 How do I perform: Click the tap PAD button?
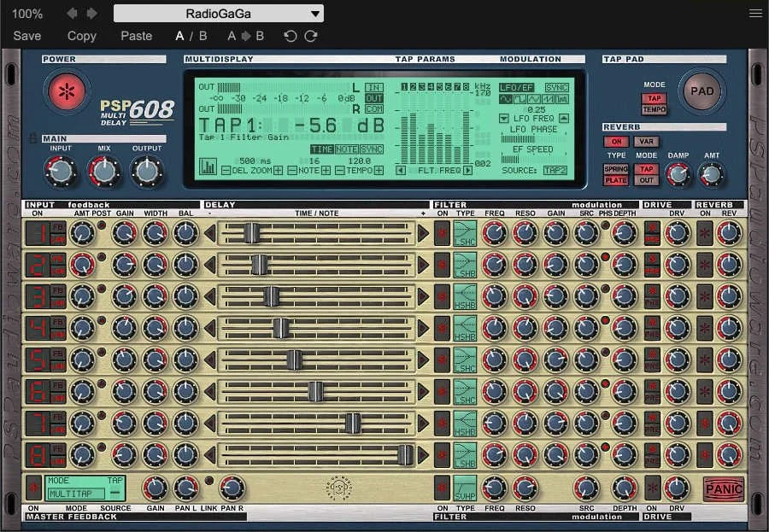701,91
